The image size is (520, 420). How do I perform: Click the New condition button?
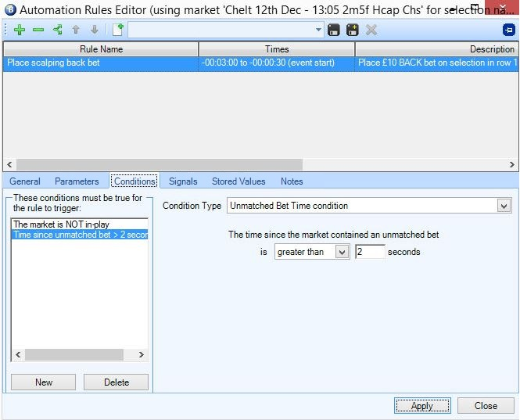44,382
